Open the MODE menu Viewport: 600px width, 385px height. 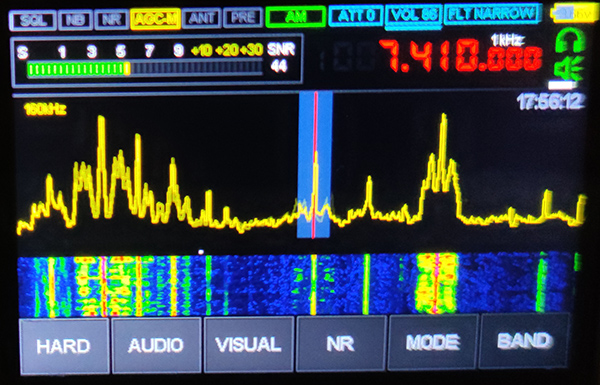pyautogui.click(x=433, y=342)
